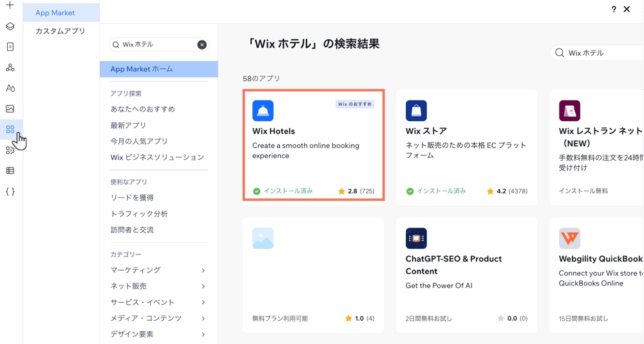Open the color/connections nodes icon in the sidebar
This screenshot has height=344, width=644.
coord(10,68)
